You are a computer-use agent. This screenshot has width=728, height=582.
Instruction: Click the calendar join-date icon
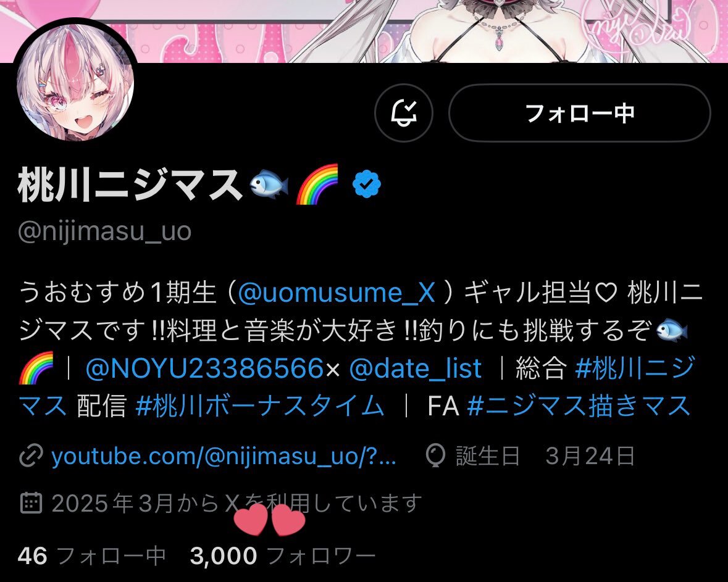pos(31,502)
